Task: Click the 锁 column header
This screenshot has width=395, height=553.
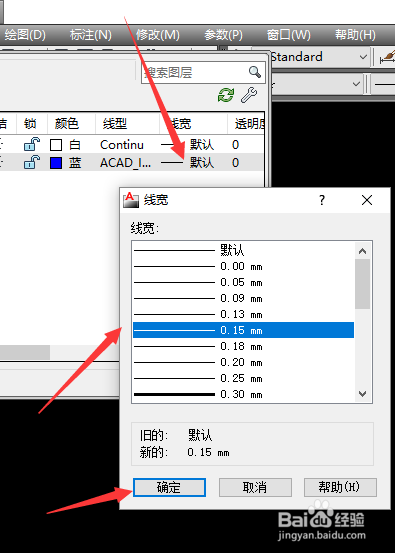Action: tap(30, 123)
